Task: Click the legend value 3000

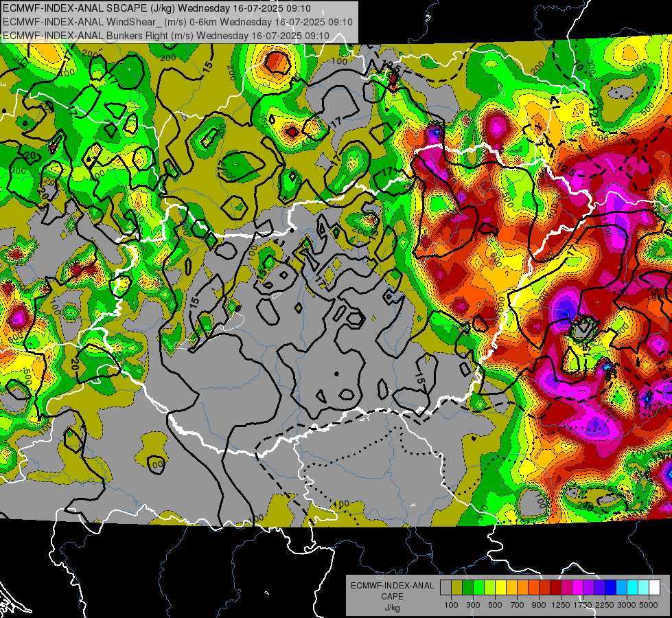Action: click(x=627, y=605)
